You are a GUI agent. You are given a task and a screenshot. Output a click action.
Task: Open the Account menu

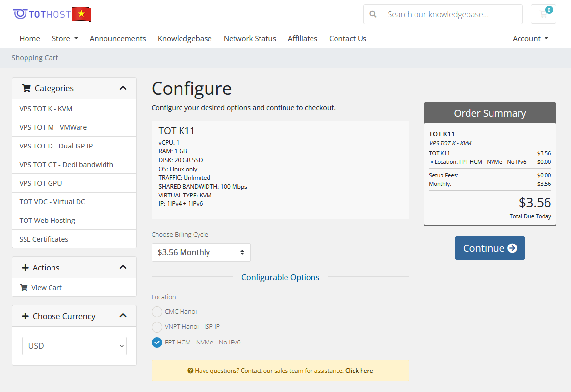(530, 39)
